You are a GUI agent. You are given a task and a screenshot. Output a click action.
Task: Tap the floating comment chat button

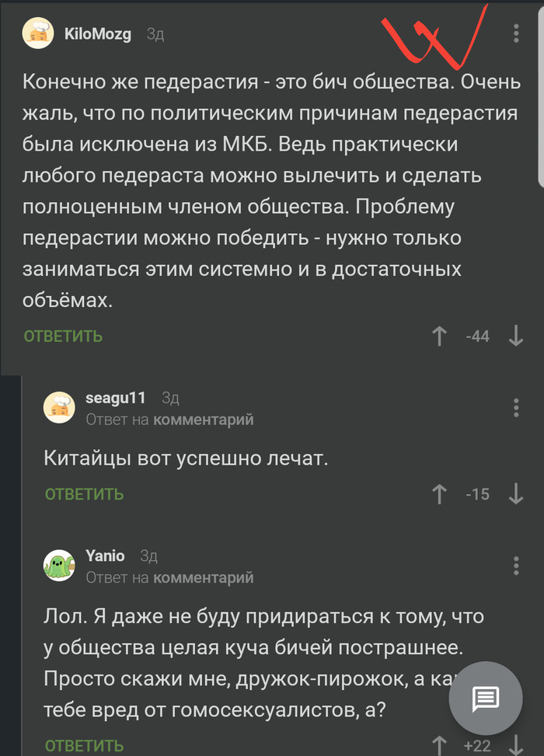pos(486,699)
